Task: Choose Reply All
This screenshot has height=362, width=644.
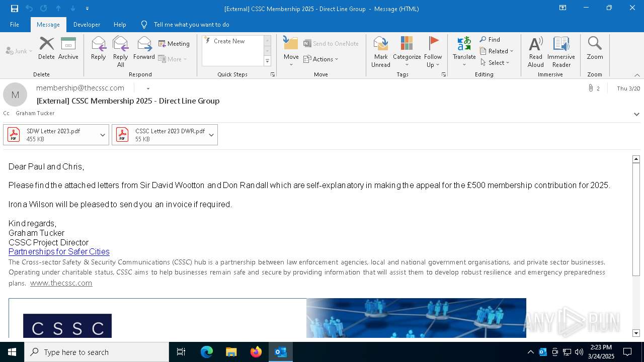Action: [120, 52]
